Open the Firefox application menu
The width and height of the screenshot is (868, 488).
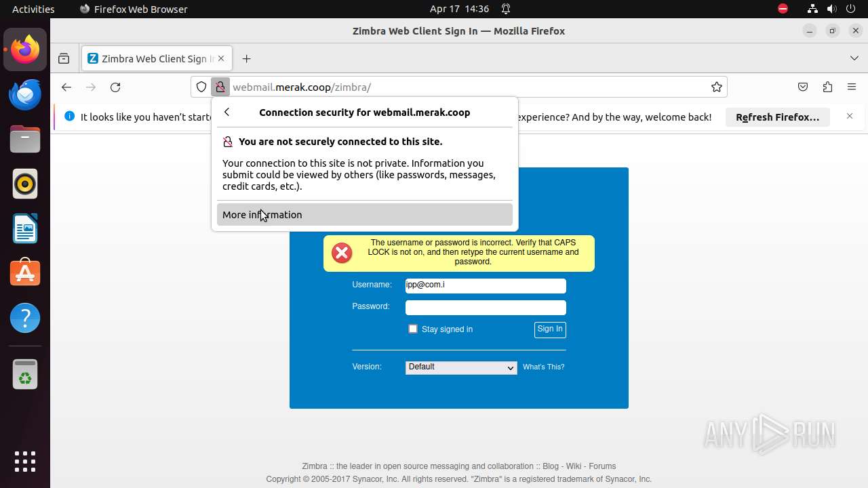(x=852, y=87)
